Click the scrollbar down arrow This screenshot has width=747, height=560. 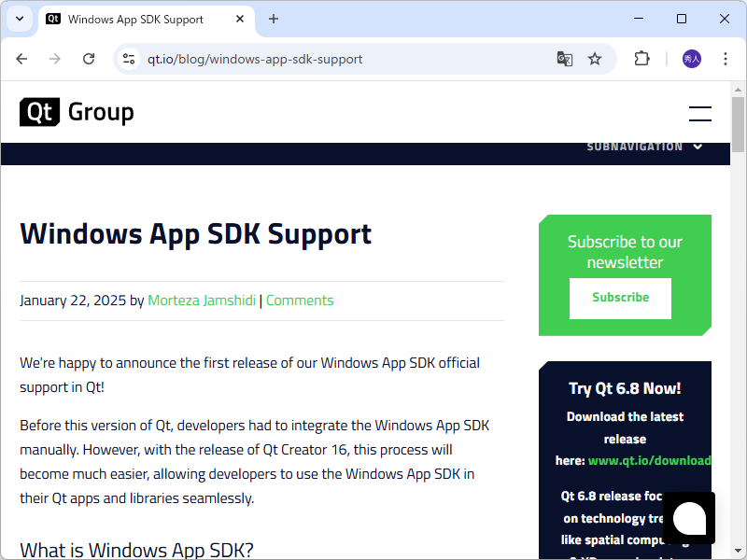point(738,551)
